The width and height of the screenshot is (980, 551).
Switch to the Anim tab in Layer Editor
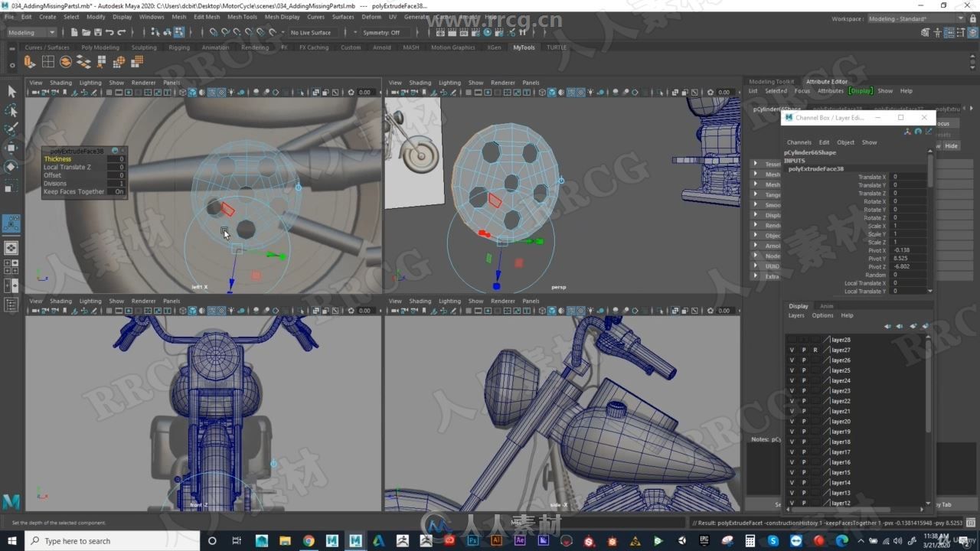point(827,306)
